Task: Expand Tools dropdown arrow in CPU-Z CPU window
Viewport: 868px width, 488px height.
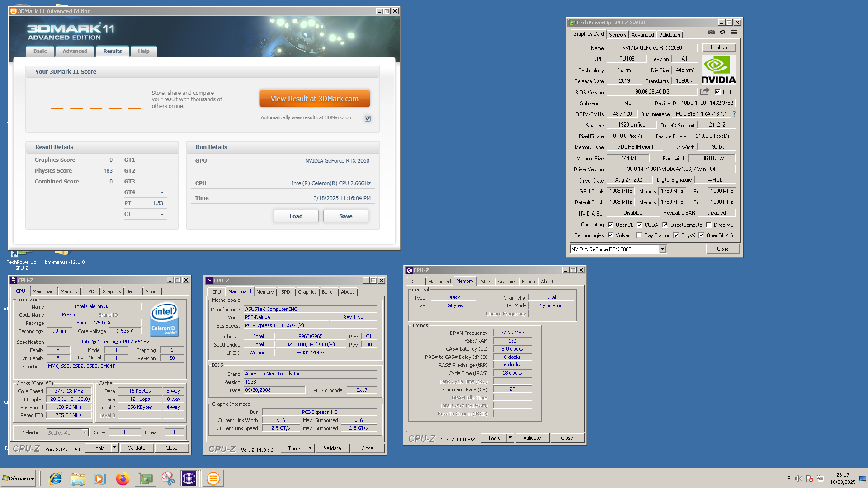Action: [x=114, y=448]
